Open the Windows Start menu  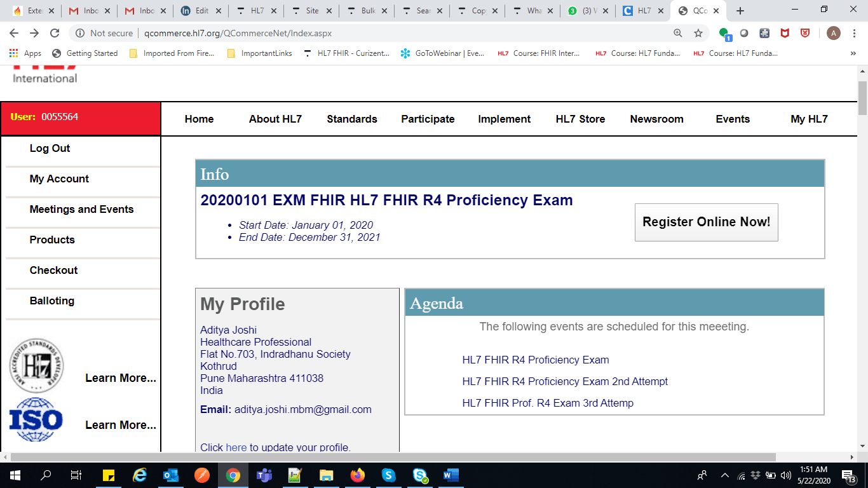(x=15, y=475)
